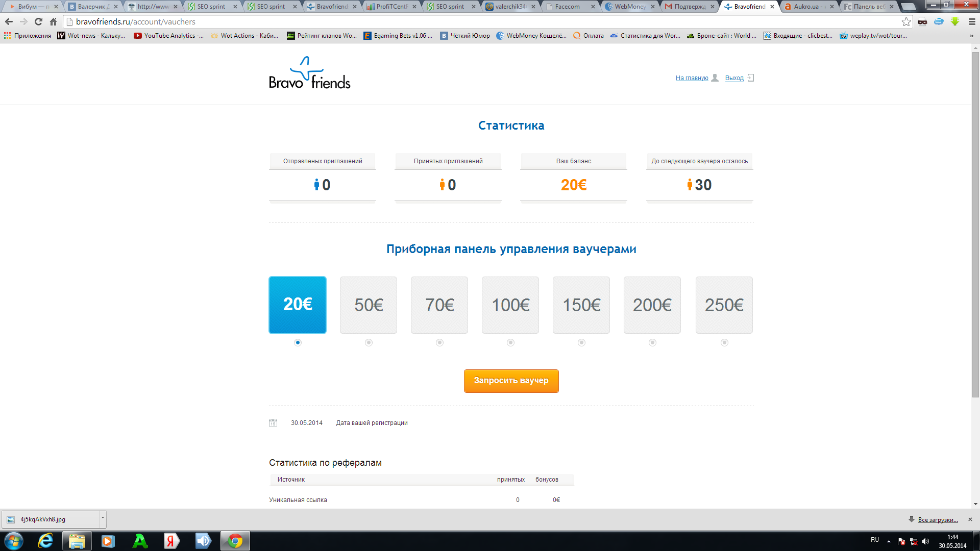Expand the bookmarks bar overflow chevron
The width and height of the screenshot is (980, 551).
(971, 36)
